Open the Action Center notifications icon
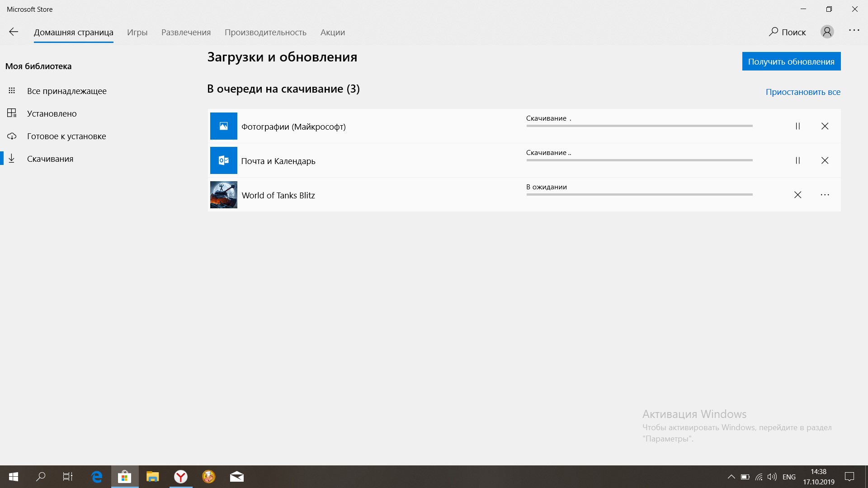Viewport: 868px width, 488px height. (850, 477)
